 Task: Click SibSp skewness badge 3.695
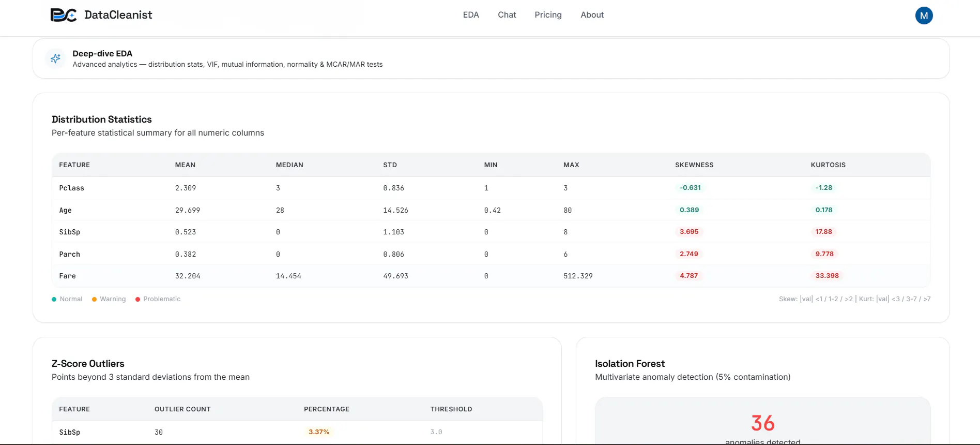[689, 232]
